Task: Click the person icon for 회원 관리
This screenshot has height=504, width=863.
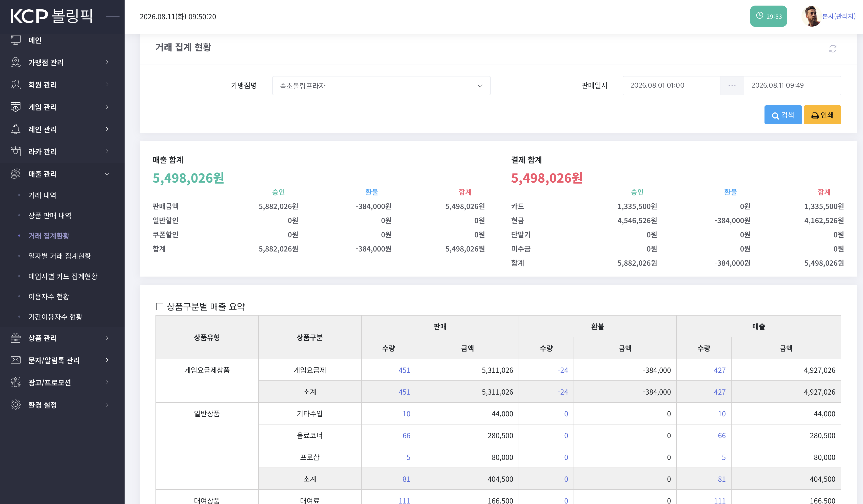Action: click(x=15, y=85)
